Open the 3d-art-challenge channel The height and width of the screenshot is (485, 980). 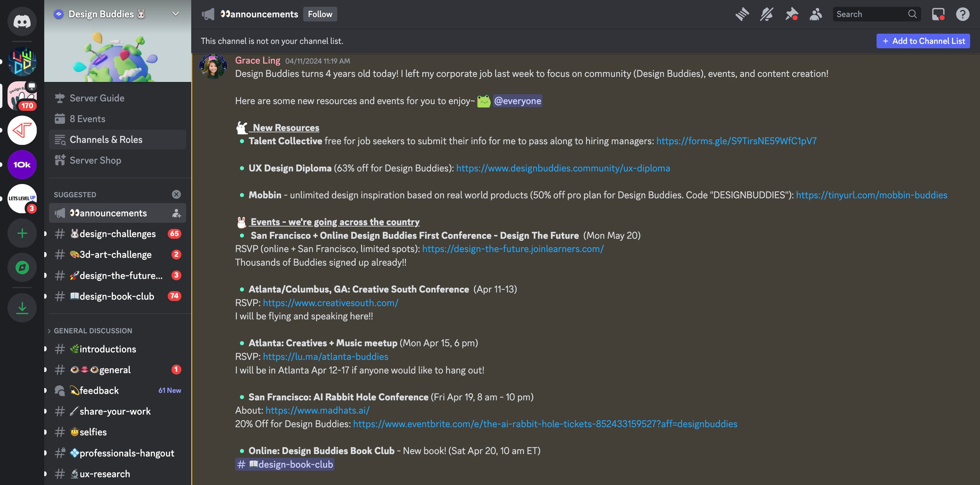pos(117,254)
